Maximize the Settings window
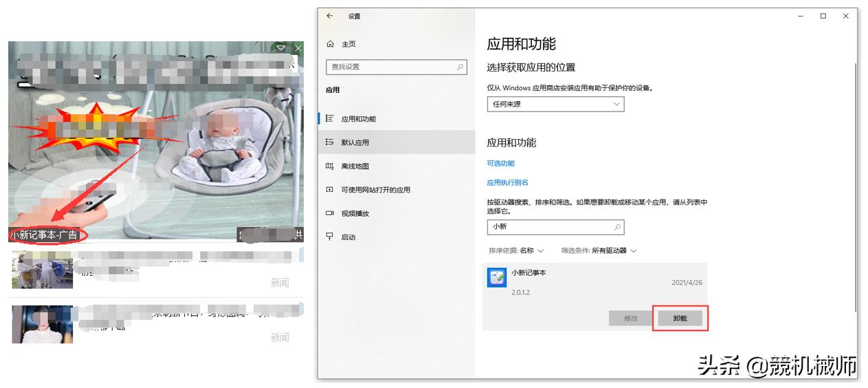The image size is (868, 388). 823,16
